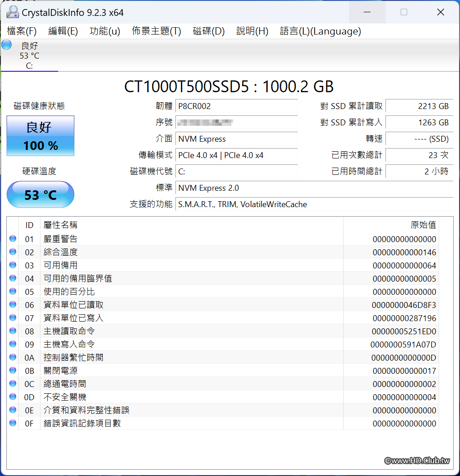Click the transfer mode field PCIe 4.0 x4

tap(237, 155)
